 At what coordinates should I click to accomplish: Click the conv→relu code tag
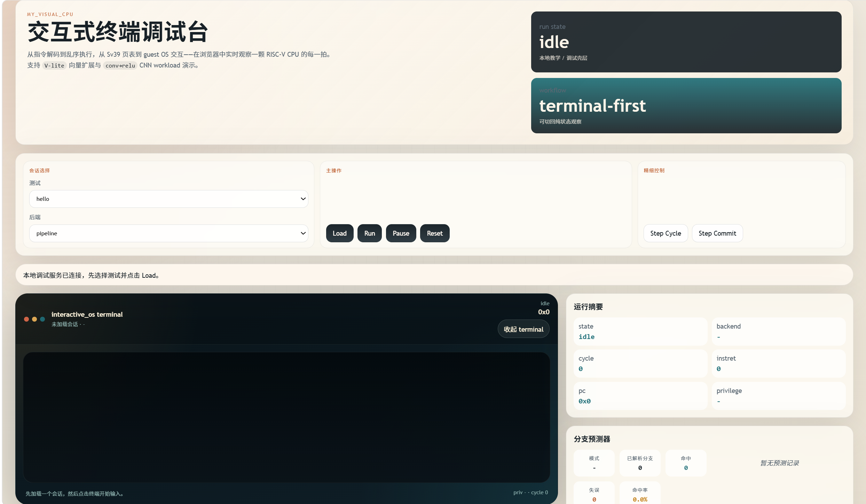pos(120,65)
